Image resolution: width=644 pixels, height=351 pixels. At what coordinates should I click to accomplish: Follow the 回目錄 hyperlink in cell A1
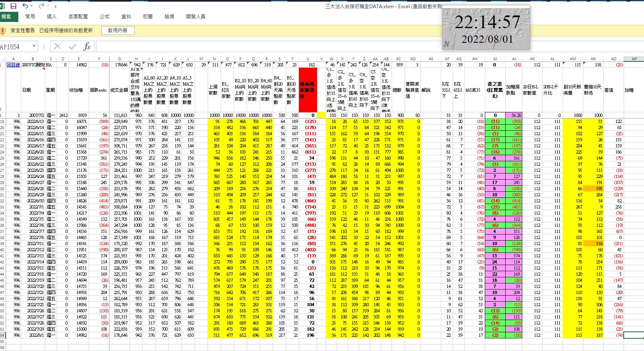click(13, 65)
